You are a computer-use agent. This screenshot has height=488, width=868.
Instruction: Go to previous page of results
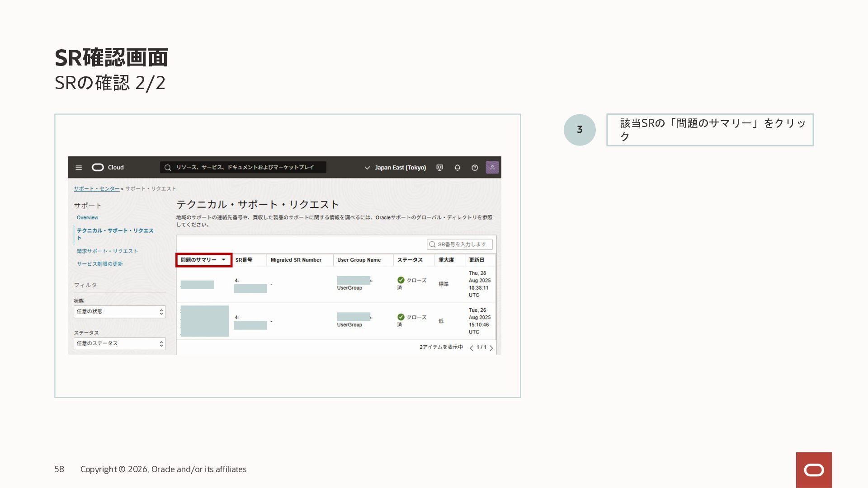point(472,348)
